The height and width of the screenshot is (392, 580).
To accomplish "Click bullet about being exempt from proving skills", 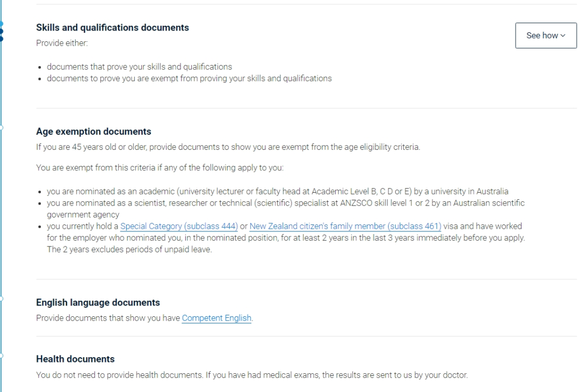I will (x=189, y=78).
